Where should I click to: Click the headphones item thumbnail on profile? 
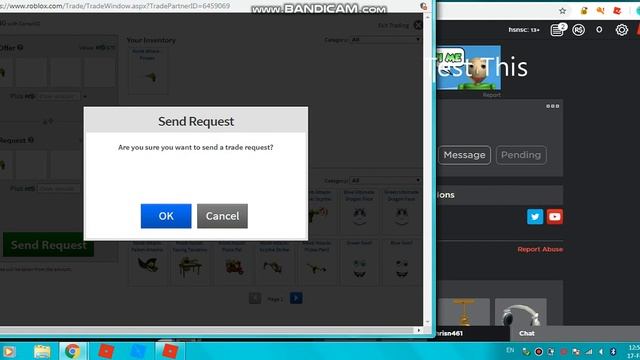(x=520, y=313)
